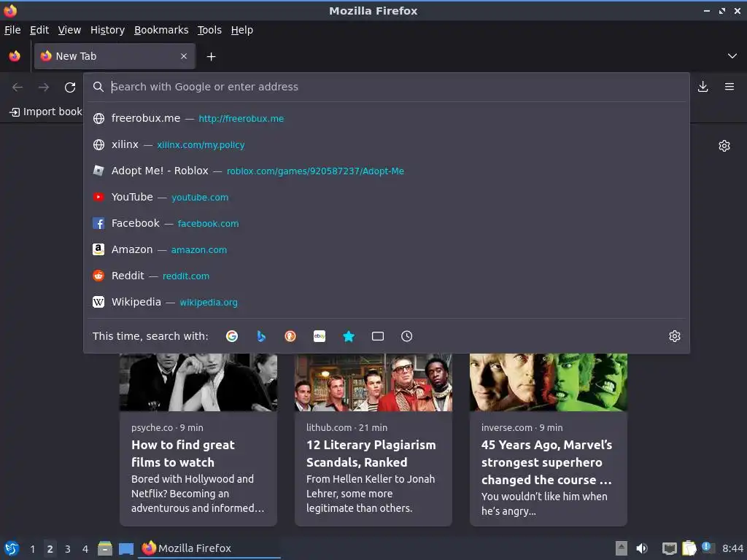The image size is (747, 560).
Task: Click the removable media eject tray icon
Action: 622,548
